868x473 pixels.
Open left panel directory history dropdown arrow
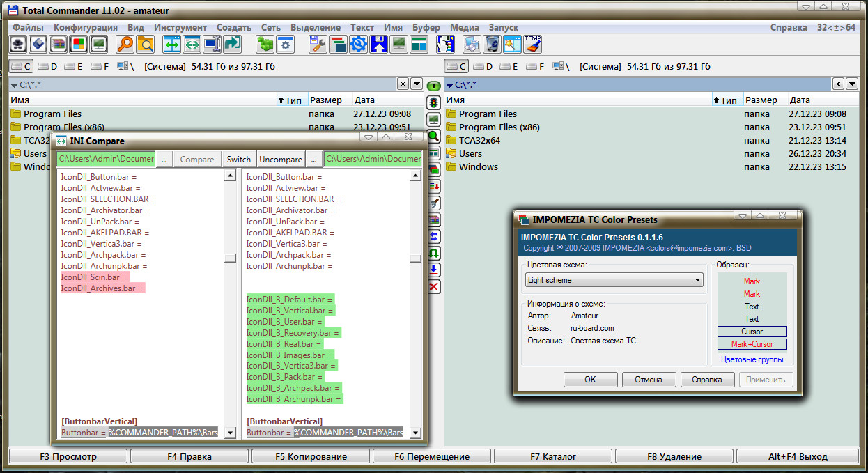[417, 84]
